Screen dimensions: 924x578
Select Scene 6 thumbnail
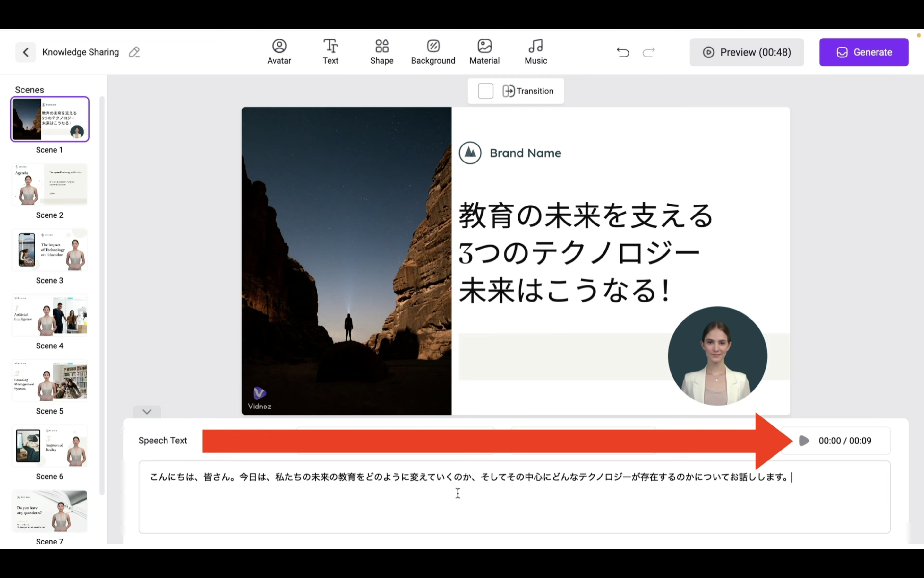click(x=50, y=446)
